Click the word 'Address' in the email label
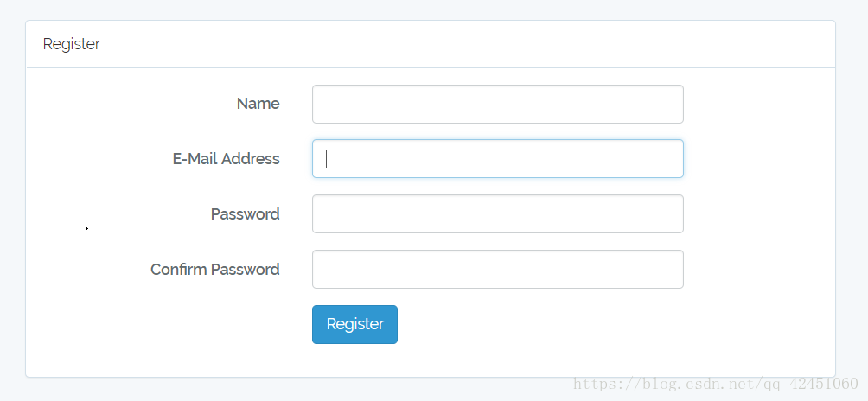868x401 pixels. coord(251,159)
